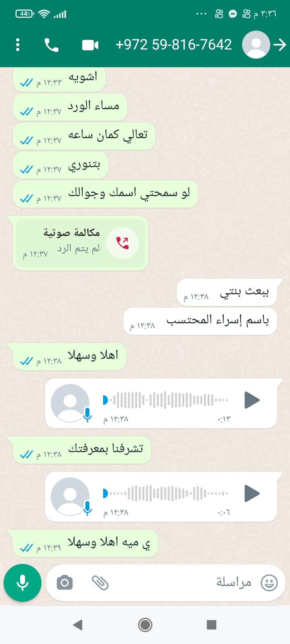Open the emoji picker
The width and height of the screenshot is (290, 644).
pyautogui.click(x=269, y=582)
